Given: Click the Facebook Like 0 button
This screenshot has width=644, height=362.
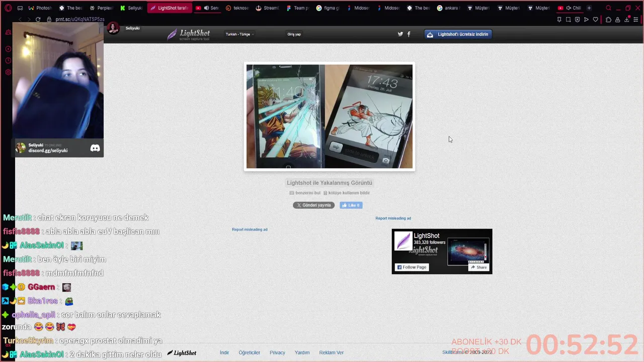Looking at the screenshot, I should pos(351,205).
